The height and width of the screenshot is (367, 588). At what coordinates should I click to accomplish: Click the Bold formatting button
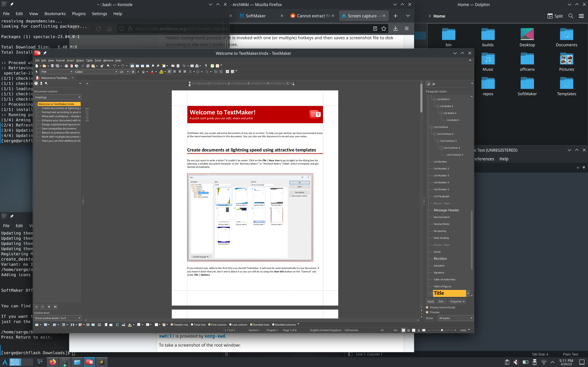pyautogui.click(x=133, y=72)
